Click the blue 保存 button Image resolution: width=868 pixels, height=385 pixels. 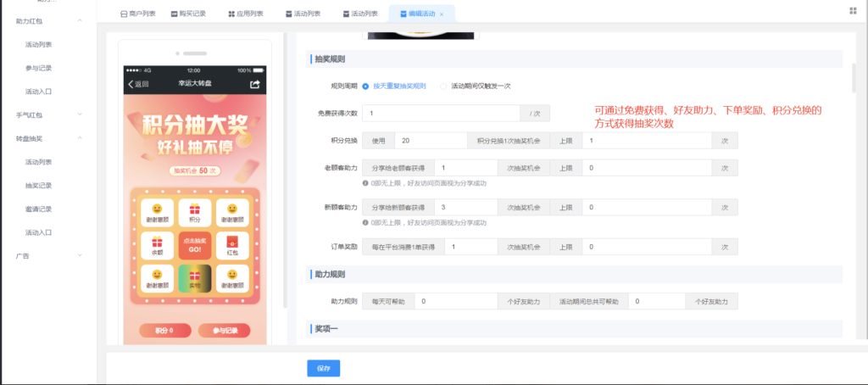click(323, 368)
